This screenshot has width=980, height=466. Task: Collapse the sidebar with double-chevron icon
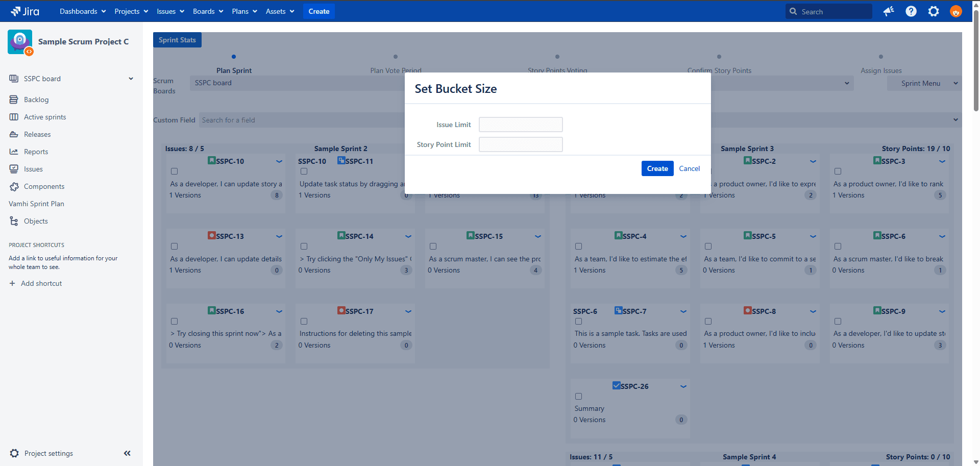click(x=127, y=453)
